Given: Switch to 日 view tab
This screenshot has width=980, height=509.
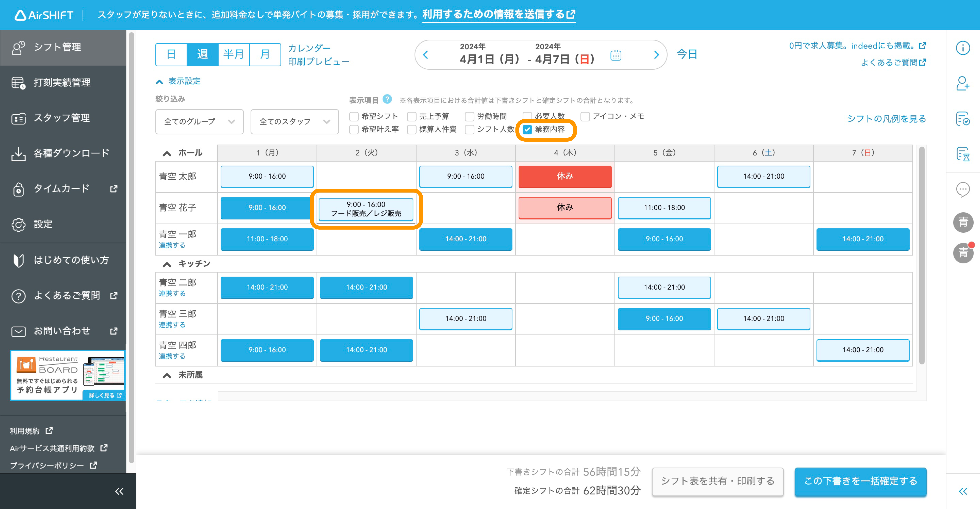Looking at the screenshot, I should 171,54.
